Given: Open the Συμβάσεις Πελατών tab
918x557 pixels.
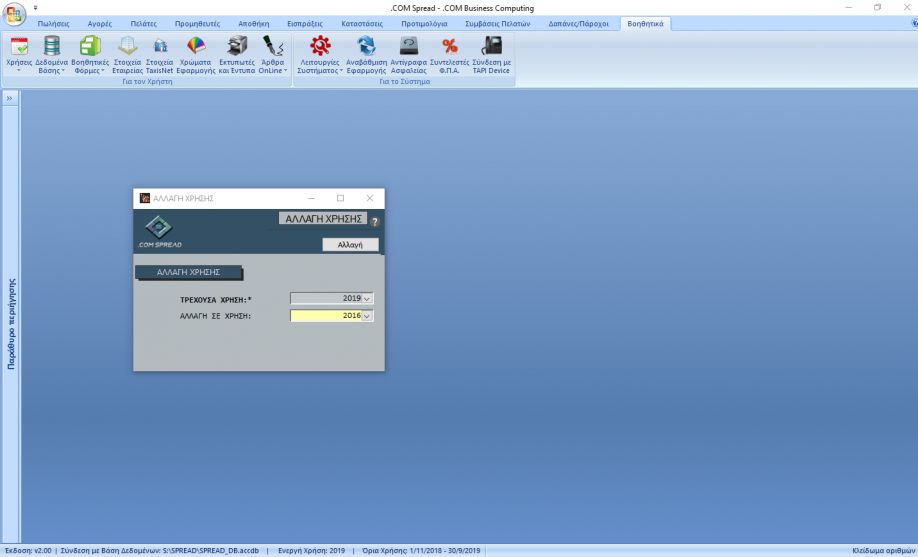Looking at the screenshot, I should coord(498,24).
